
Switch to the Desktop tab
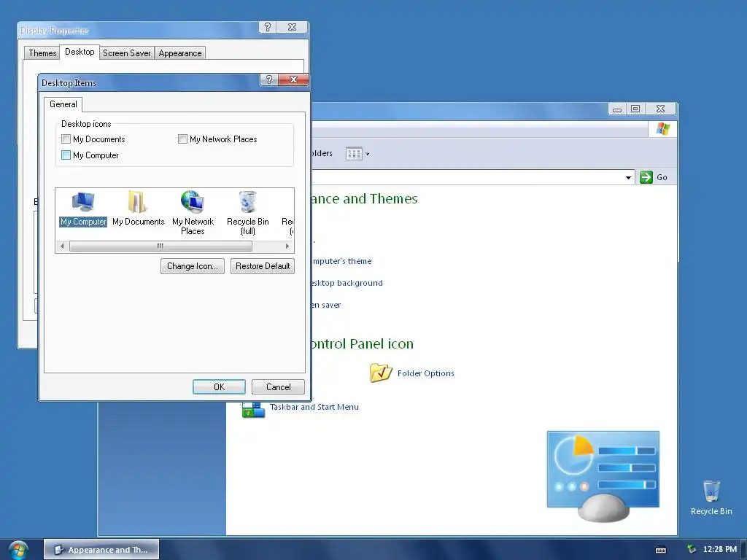(80, 52)
